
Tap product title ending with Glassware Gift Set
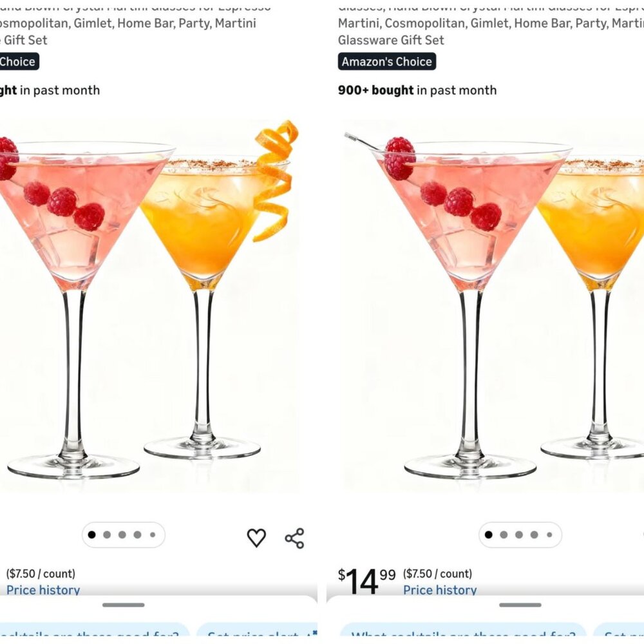coord(491,23)
